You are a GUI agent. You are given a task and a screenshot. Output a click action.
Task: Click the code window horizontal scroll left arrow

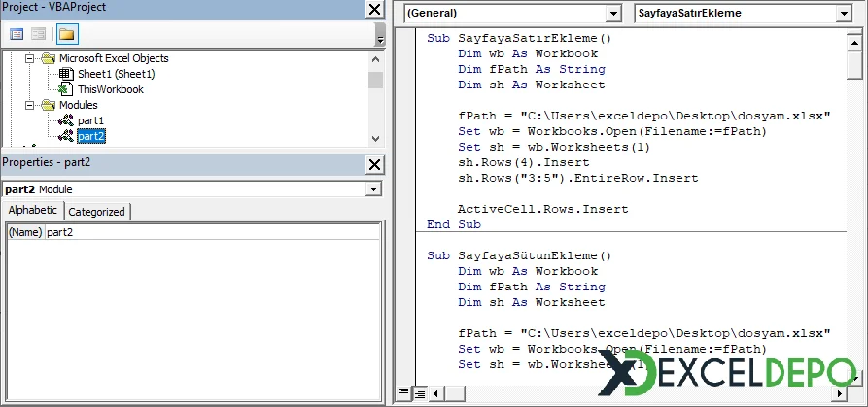[435, 393]
